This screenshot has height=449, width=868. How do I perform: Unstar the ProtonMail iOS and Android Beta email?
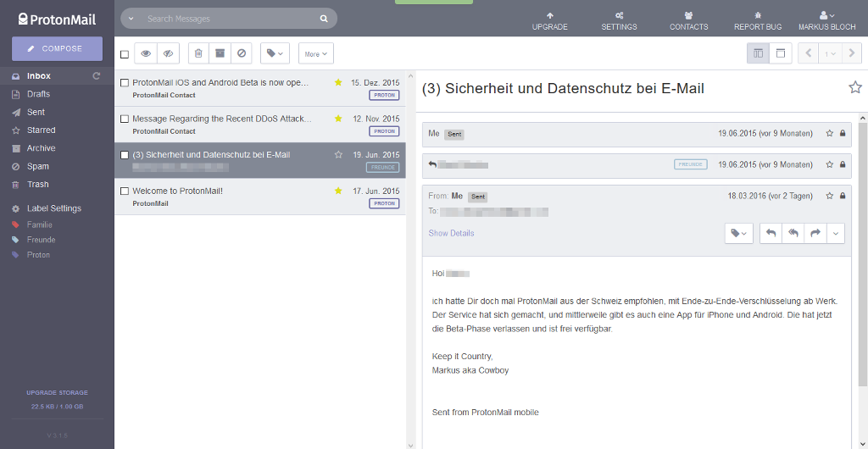pyautogui.click(x=338, y=83)
